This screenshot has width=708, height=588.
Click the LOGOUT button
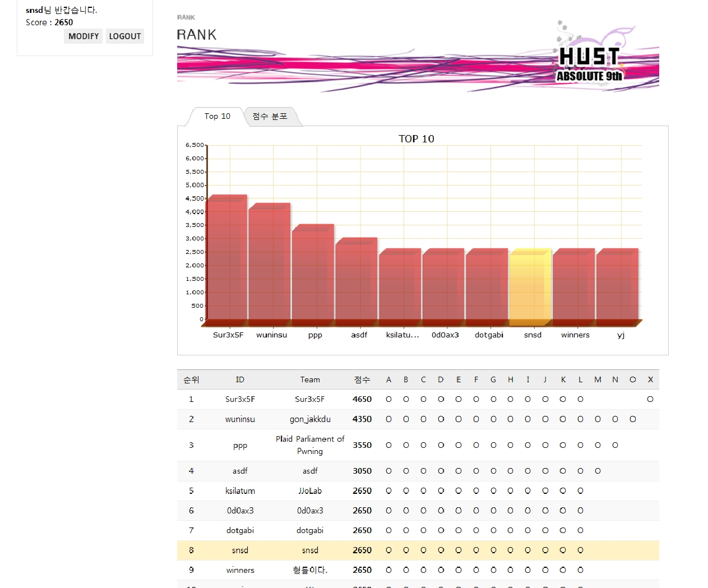coord(124,36)
